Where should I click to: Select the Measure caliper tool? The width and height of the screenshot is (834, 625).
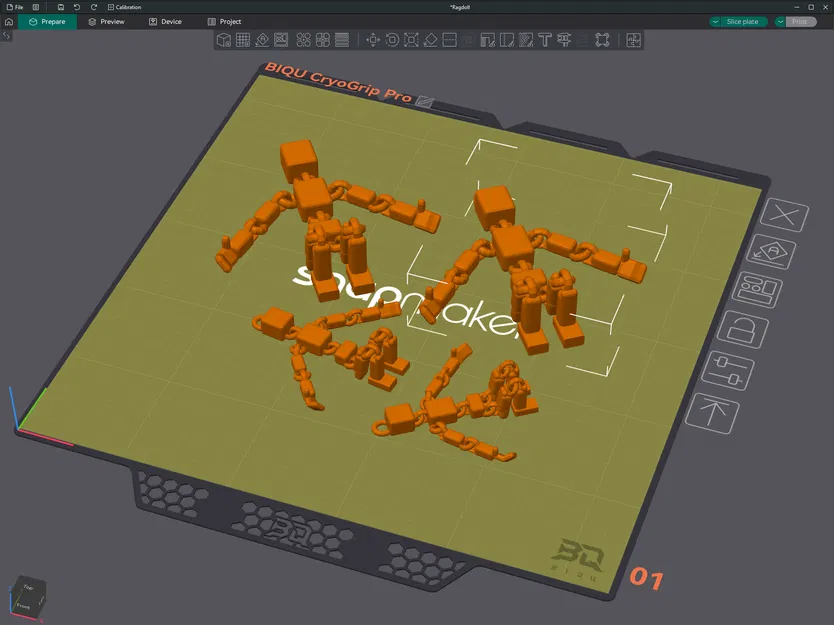564,40
